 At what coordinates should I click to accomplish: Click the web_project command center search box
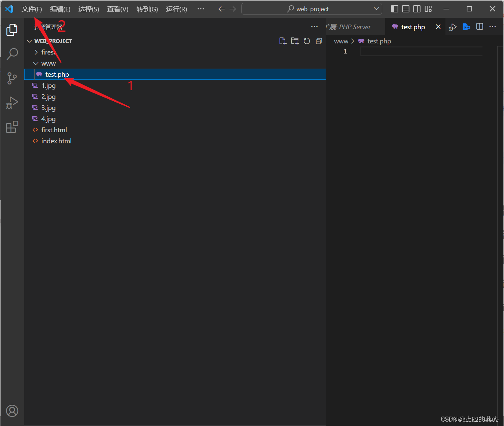(312, 9)
